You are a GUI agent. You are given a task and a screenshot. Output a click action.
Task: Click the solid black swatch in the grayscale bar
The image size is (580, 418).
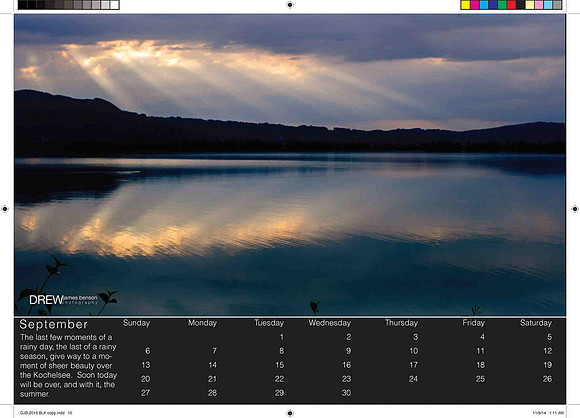point(23,5)
